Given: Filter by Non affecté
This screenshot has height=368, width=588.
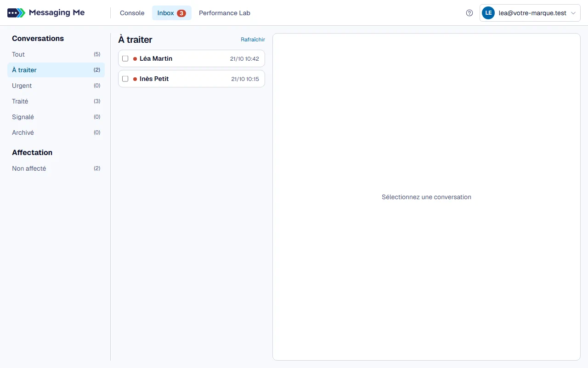Looking at the screenshot, I should tap(56, 168).
